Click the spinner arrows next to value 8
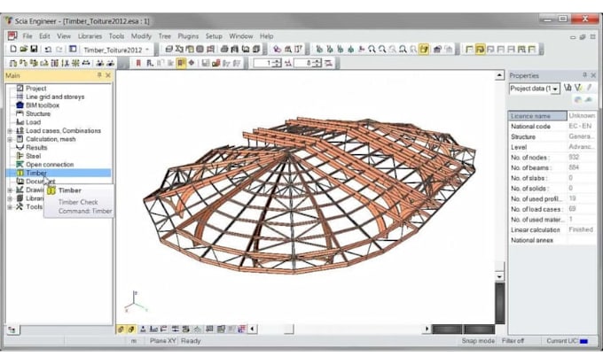The image size is (603, 364). click(x=317, y=63)
